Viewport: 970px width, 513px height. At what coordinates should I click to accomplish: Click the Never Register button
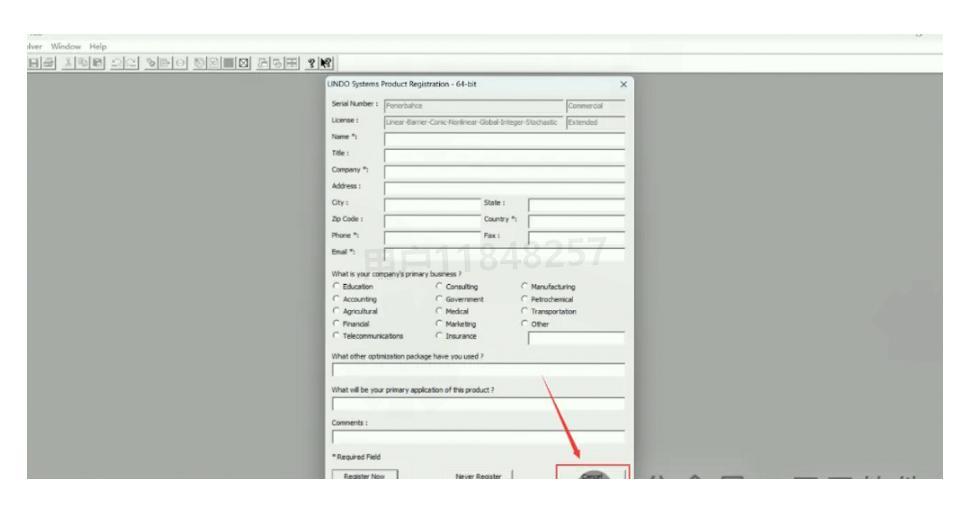click(x=478, y=475)
